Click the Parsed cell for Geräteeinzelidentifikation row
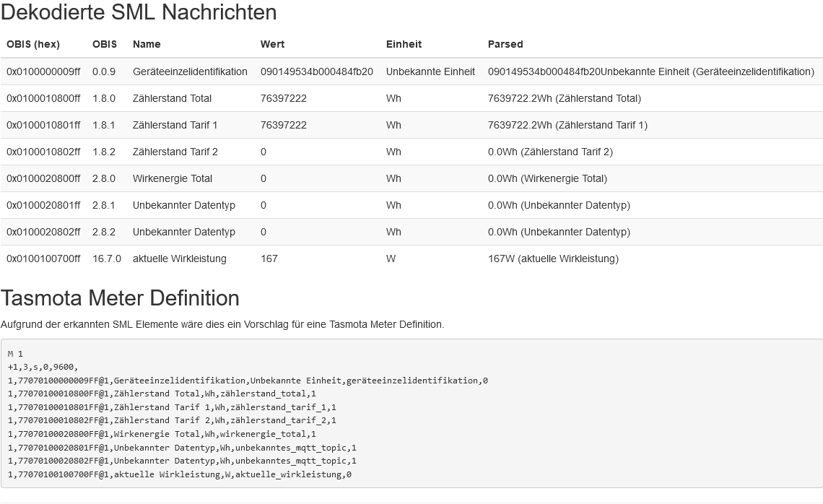 [x=651, y=71]
